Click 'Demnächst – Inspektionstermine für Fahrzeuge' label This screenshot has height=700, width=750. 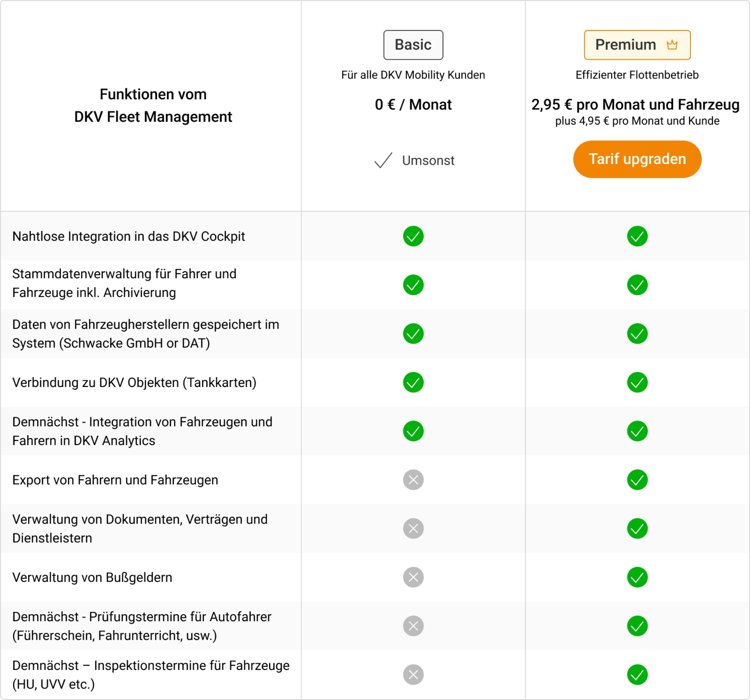pyautogui.click(x=151, y=675)
